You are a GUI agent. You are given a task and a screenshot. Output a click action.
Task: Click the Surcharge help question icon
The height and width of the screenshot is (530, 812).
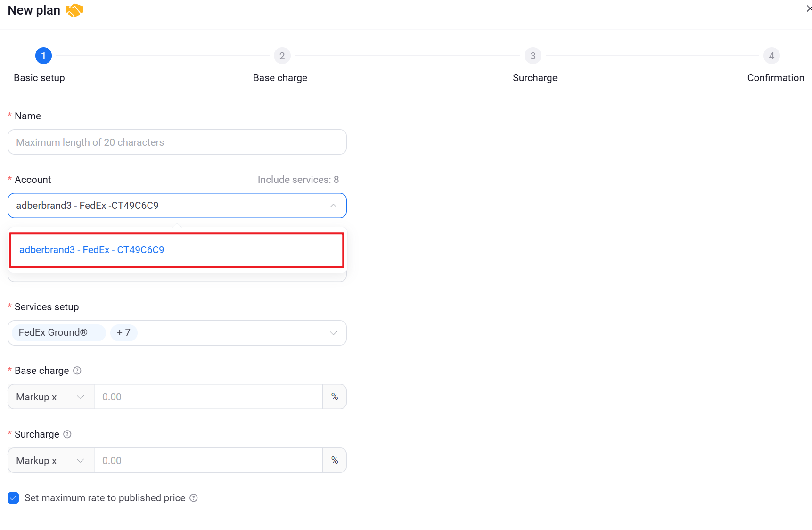tap(67, 434)
